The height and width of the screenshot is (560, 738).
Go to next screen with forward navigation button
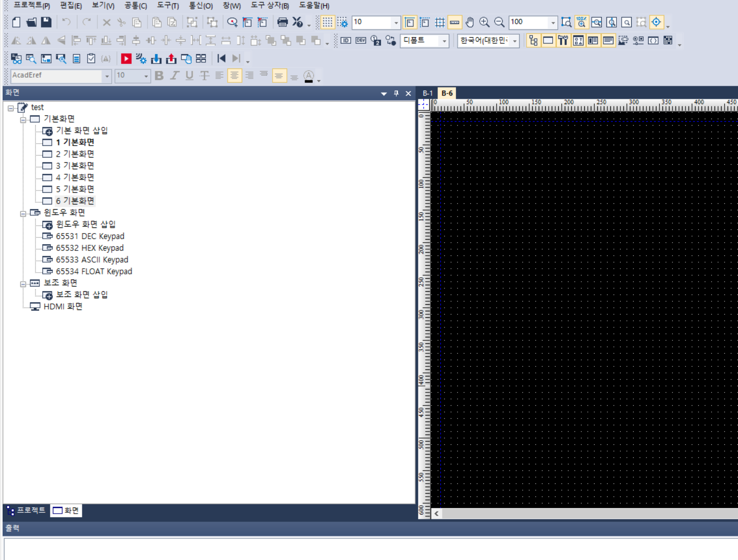236,58
